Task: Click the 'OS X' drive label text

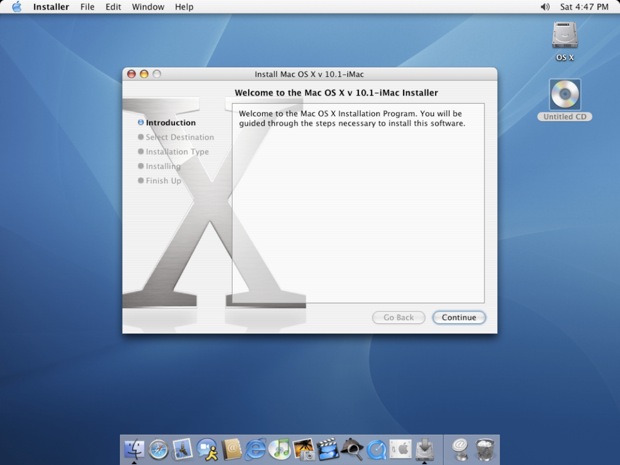Action: [x=565, y=58]
